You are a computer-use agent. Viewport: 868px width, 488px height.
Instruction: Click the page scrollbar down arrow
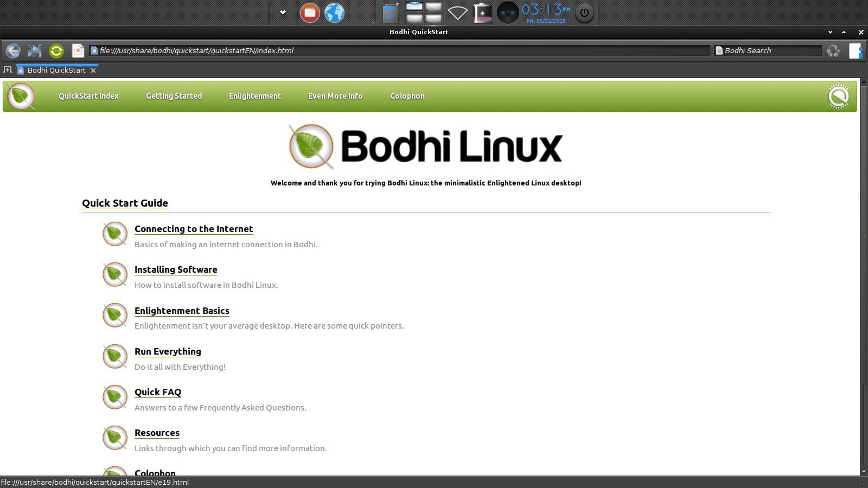click(864, 472)
